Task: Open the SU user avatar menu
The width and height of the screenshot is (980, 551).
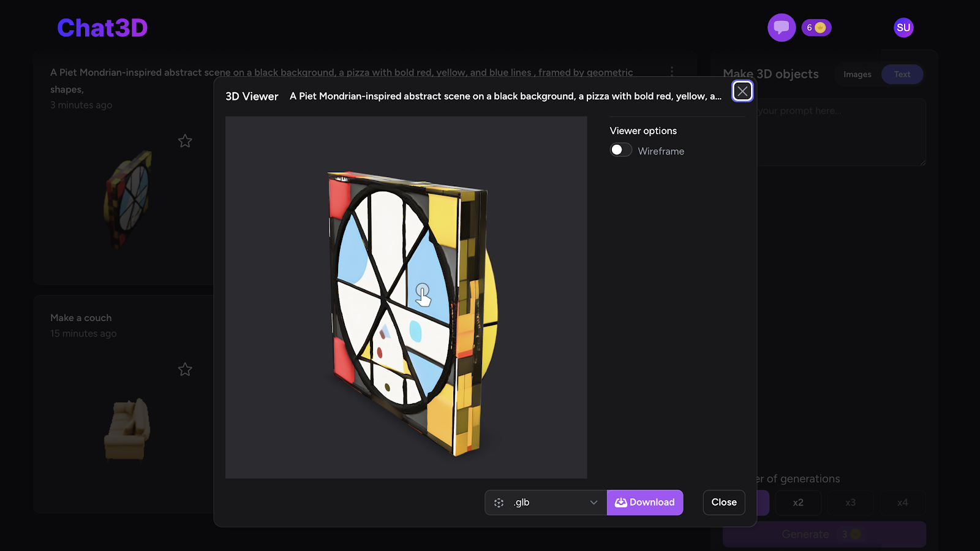Action: pos(903,28)
